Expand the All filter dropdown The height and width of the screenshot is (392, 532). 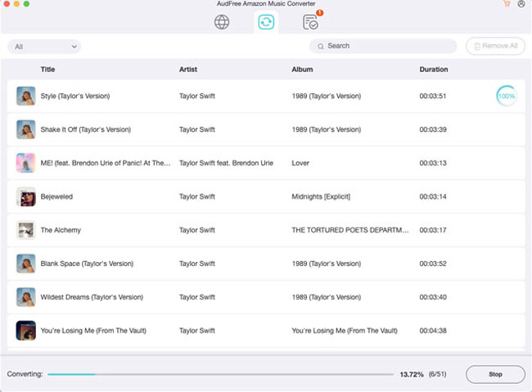pyautogui.click(x=44, y=47)
